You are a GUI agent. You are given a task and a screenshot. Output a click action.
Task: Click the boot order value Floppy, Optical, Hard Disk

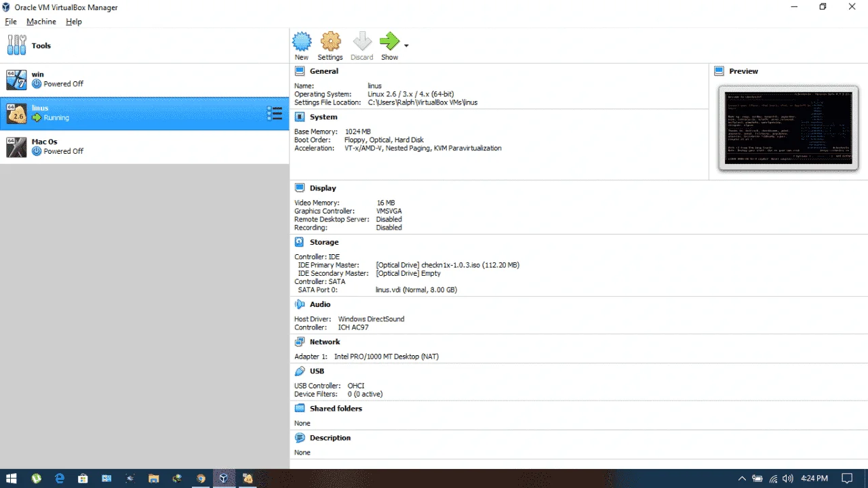pyautogui.click(x=384, y=140)
